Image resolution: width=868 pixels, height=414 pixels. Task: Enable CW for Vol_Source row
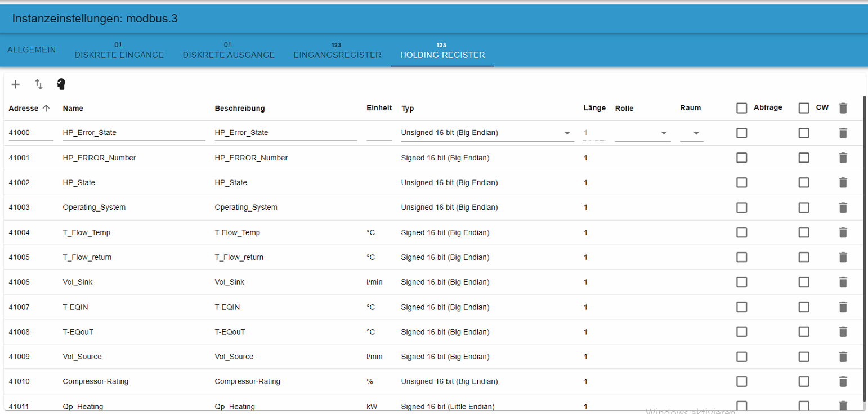pos(804,357)
